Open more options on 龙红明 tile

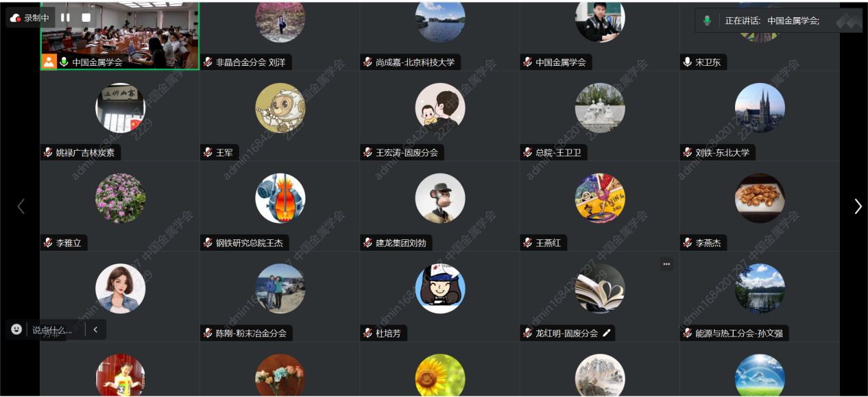coord(666,264)
